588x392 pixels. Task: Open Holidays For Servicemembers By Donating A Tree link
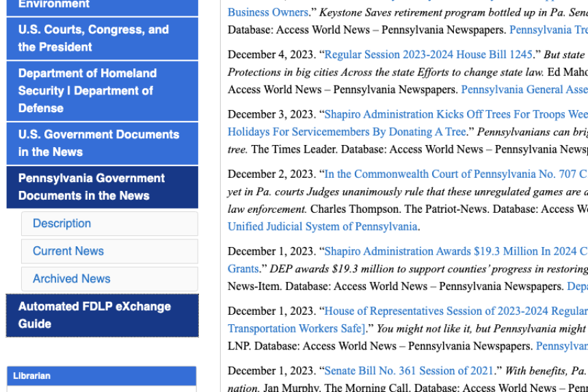347,132
